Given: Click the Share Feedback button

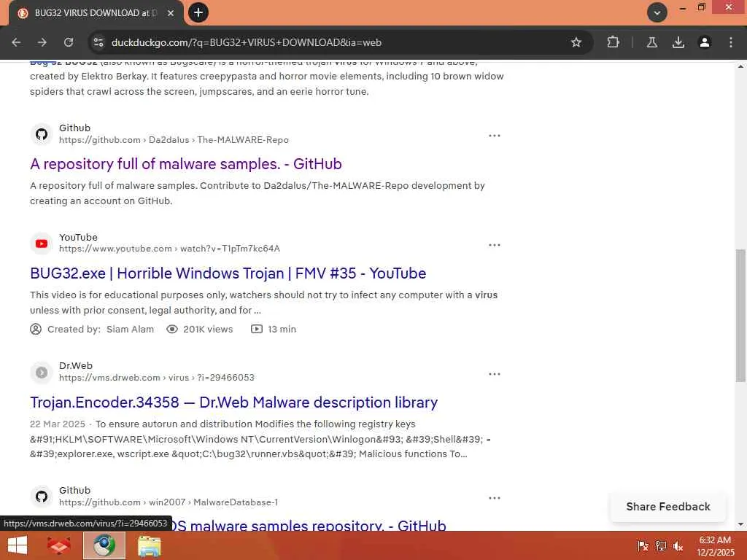Looking at the screenshot, I should pyautogui.click(x=668, y=507).
